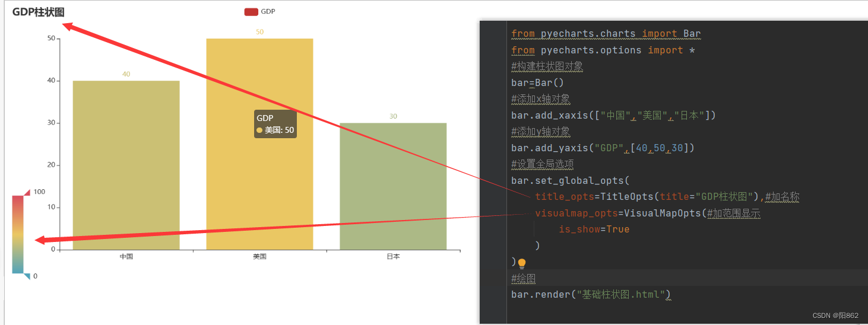Click the bar.set_global_opts( code line
868x325 pixels.
(x=570, y=180)
